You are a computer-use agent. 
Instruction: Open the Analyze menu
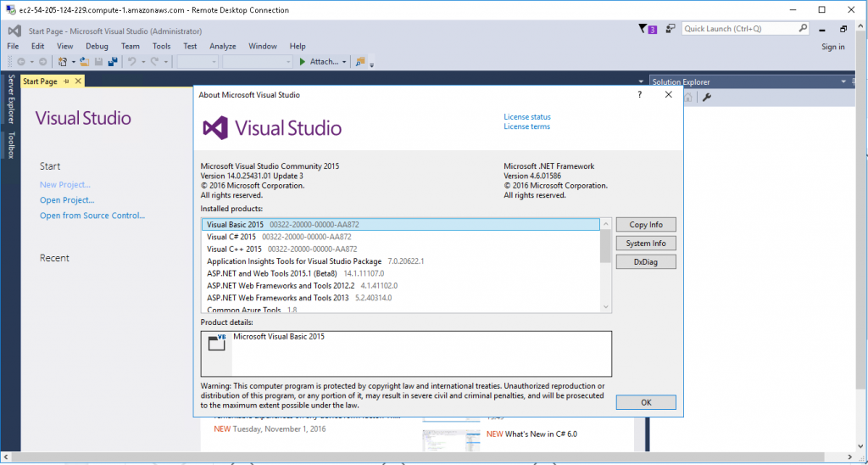[223, 46]
